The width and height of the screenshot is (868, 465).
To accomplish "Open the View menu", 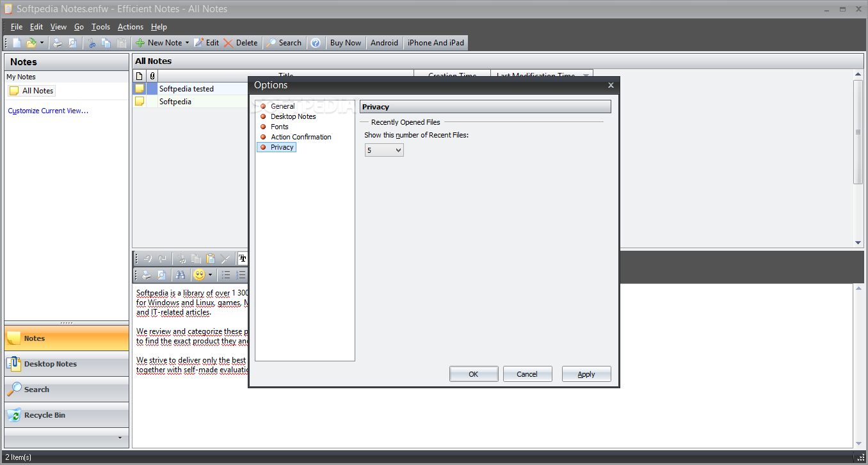I will click(x=58, y=27).
